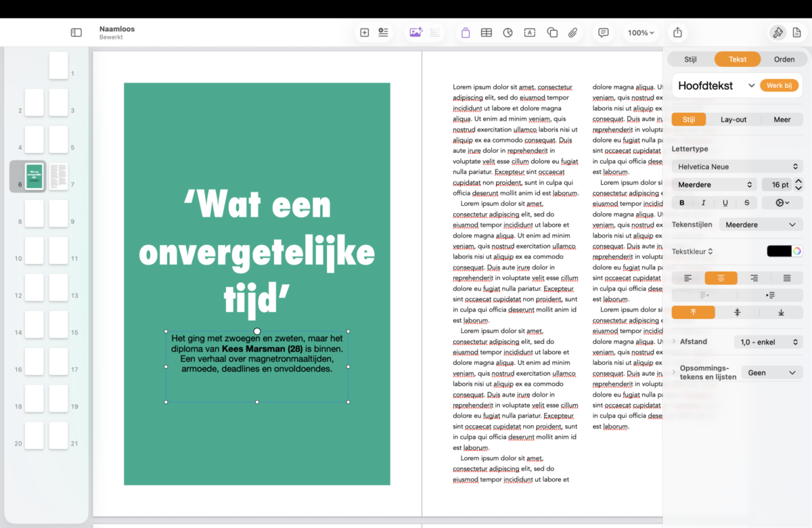Open the Meerdere font weight dropdown
812x528 pixels.
point(715,184)
